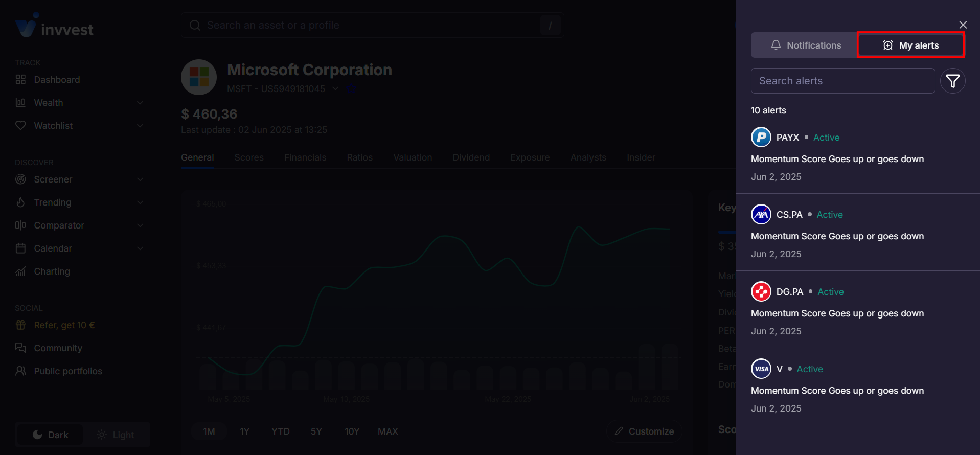The width and height of the screenshot is (980, 455).
Task: Select the Analysts tab
Action: click(588, 157)
